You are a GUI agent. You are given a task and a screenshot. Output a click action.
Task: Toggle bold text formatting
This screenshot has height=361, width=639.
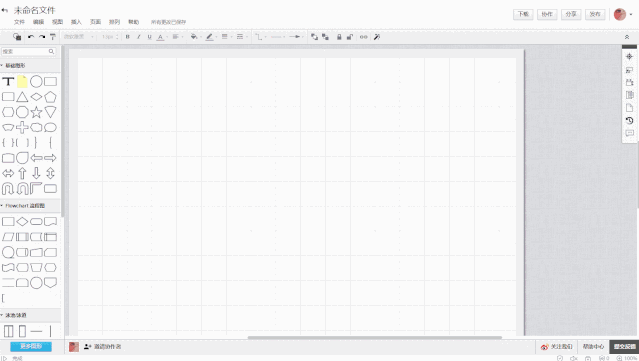(x=128, y=37)
